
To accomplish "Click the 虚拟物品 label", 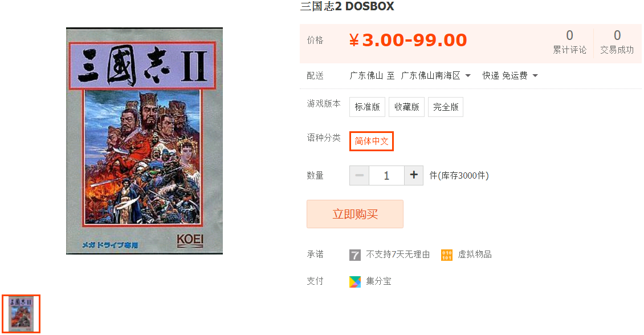I will click(474, 255).
